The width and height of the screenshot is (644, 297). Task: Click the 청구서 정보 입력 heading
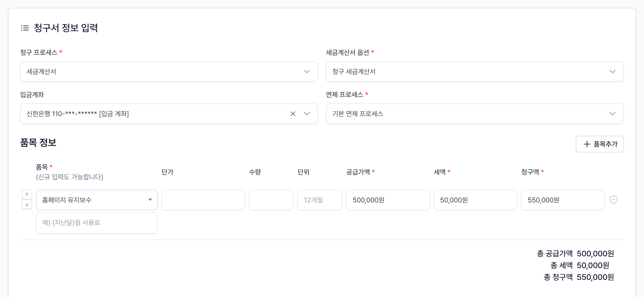pos(66,28)
